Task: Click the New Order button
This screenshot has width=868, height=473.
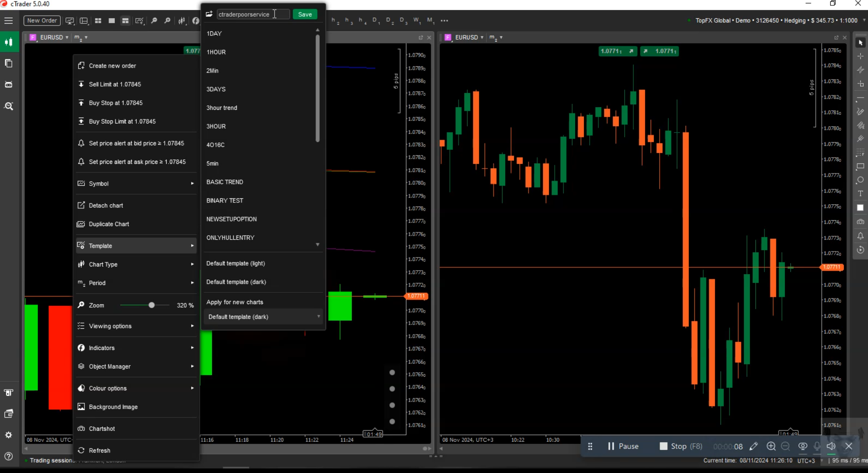Action: pos(42,20)
